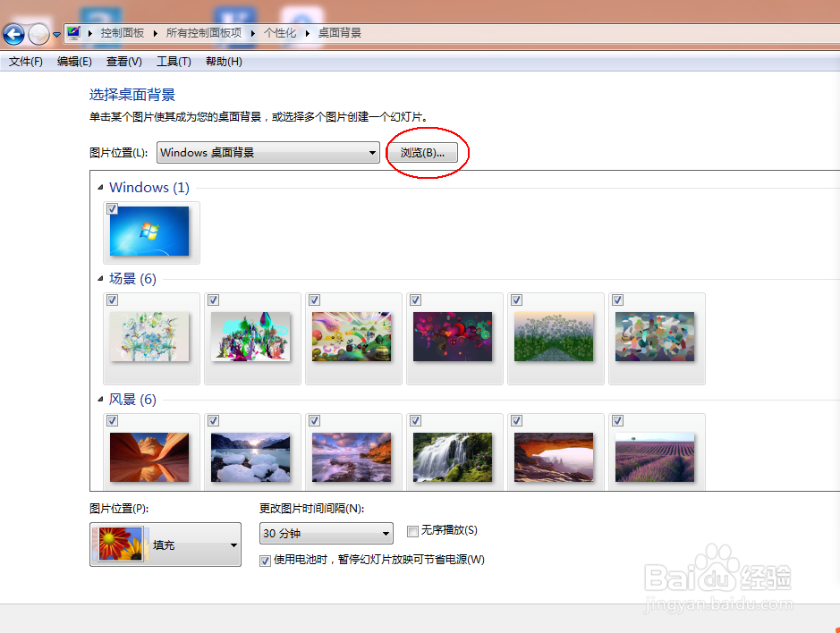Uncheck the rocky coast sunset wallpaper checkbox
The width and height of the screenshot is (840, 633).
pos(315,421)
